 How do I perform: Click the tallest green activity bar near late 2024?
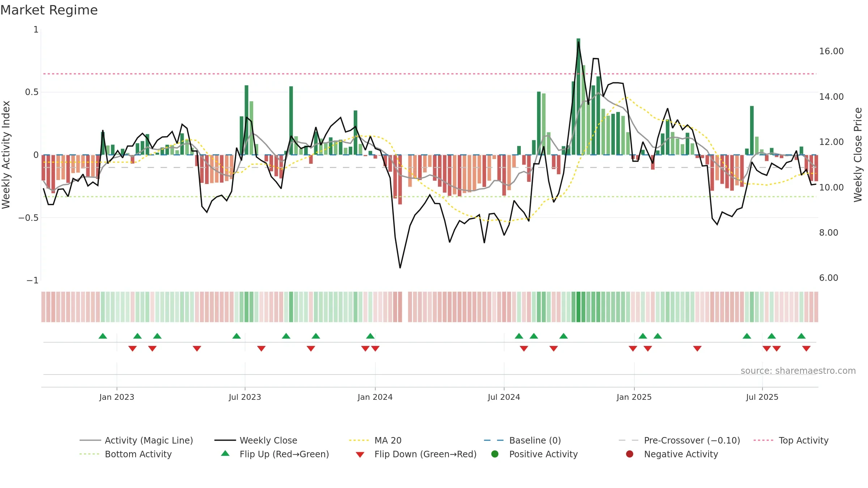coord(578,97)
